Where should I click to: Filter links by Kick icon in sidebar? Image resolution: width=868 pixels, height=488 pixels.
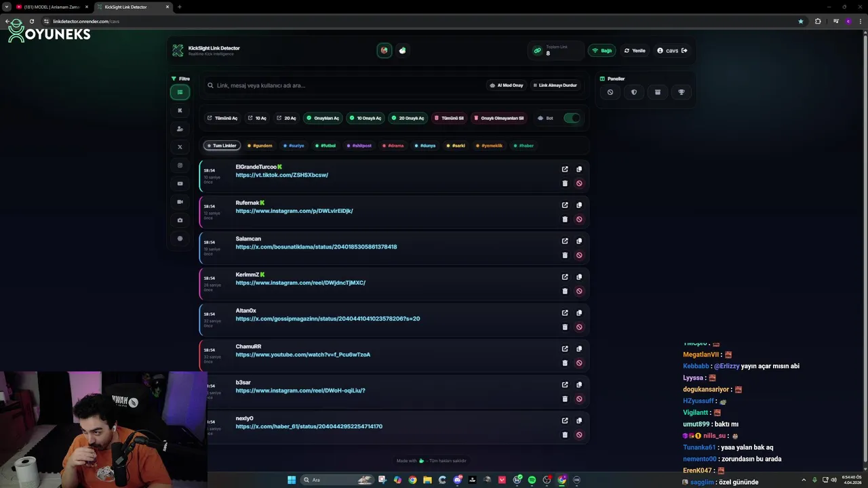click(180, 110)
